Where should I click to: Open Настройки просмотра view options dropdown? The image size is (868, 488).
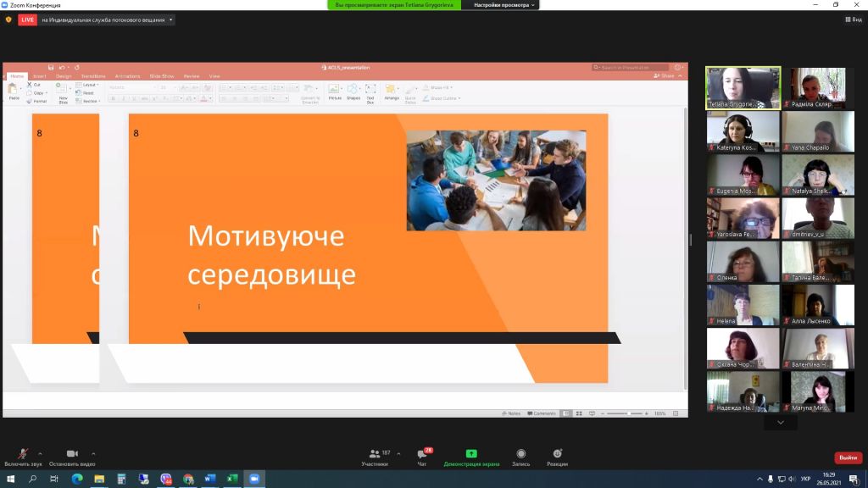504,5
